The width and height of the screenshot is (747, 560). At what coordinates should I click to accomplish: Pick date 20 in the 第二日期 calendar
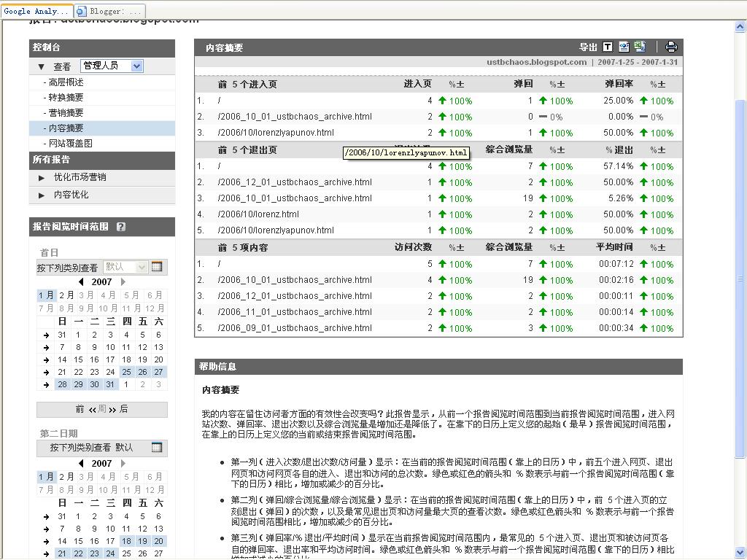(158, 542)
